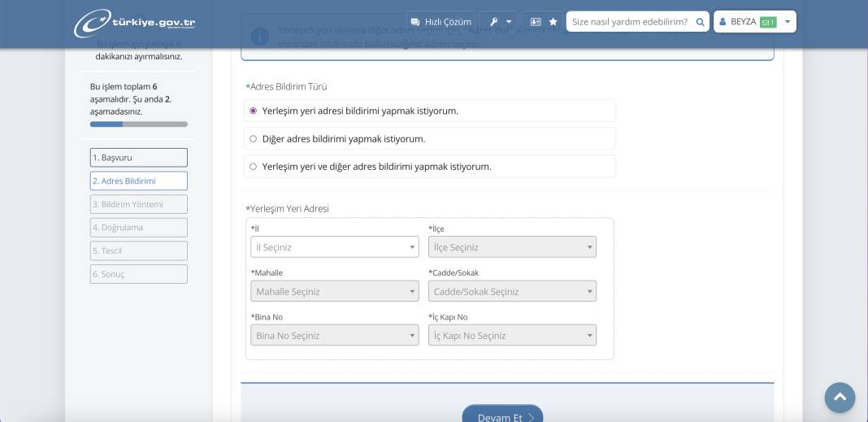Image resolution: width=868 pixels, height=422 pixels.
Task: Click the scroll-to-top arrow button
Action: click(x=840, y=397)
